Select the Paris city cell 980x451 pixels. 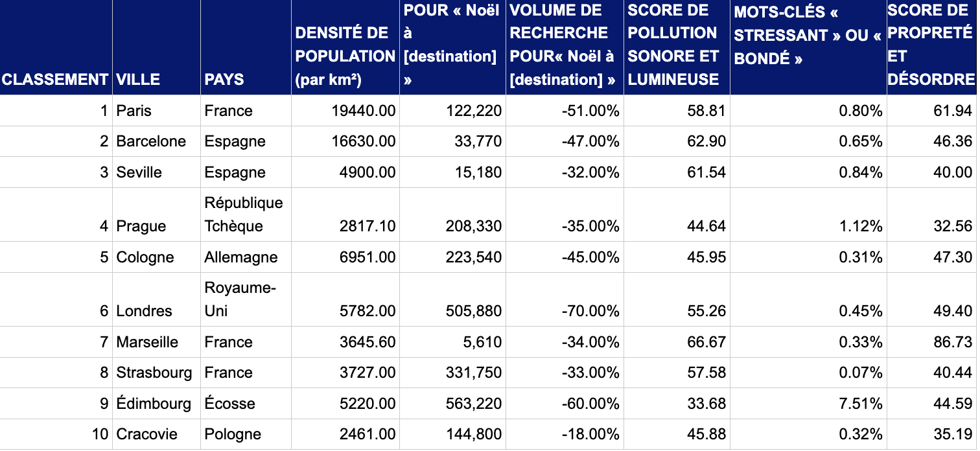pyautogui.click(x=134, y=111)
